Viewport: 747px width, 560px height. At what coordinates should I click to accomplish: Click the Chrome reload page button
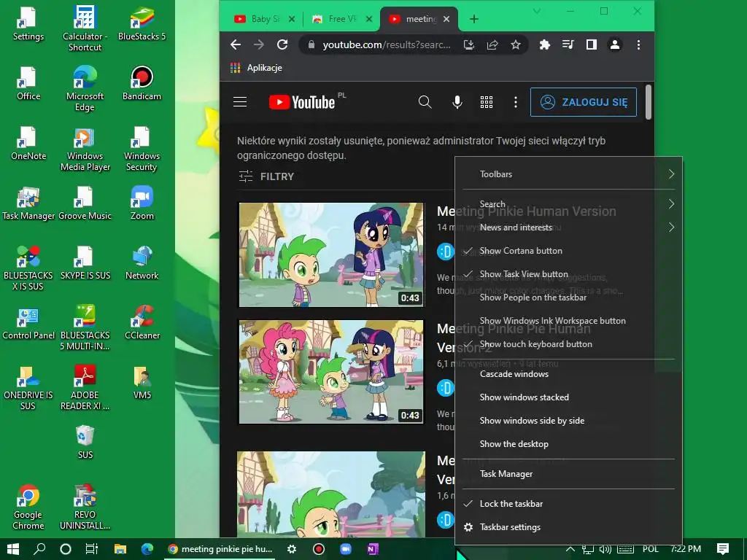282,44
